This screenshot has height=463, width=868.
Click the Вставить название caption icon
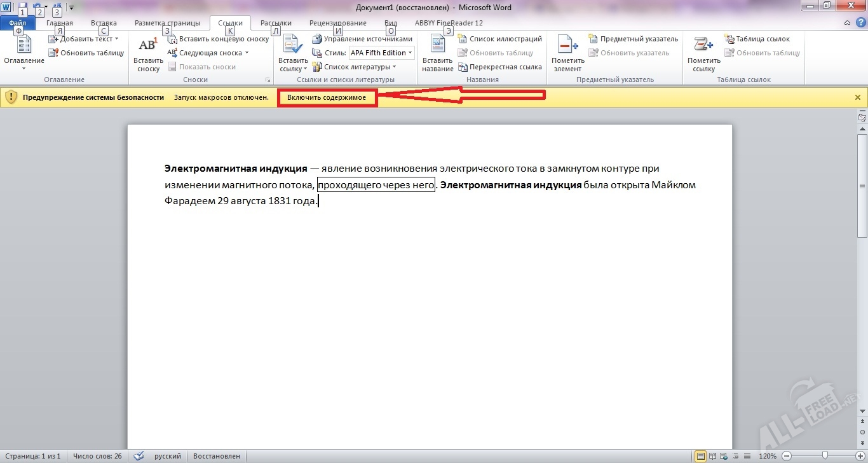click(437, 46)
